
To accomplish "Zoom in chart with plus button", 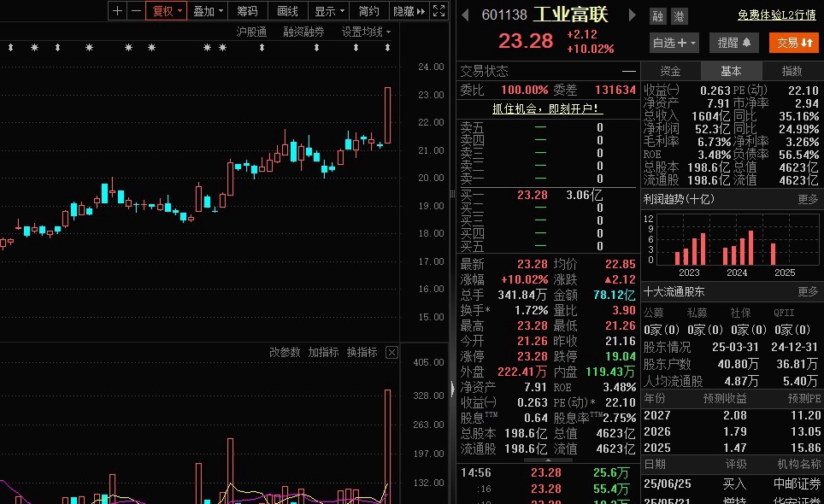I will (118, 11).
